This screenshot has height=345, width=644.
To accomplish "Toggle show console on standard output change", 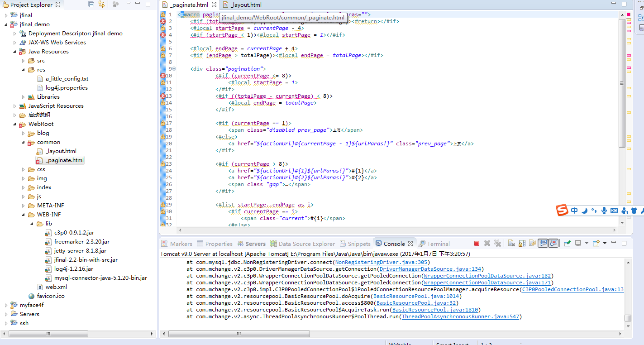I will point(543,243).
